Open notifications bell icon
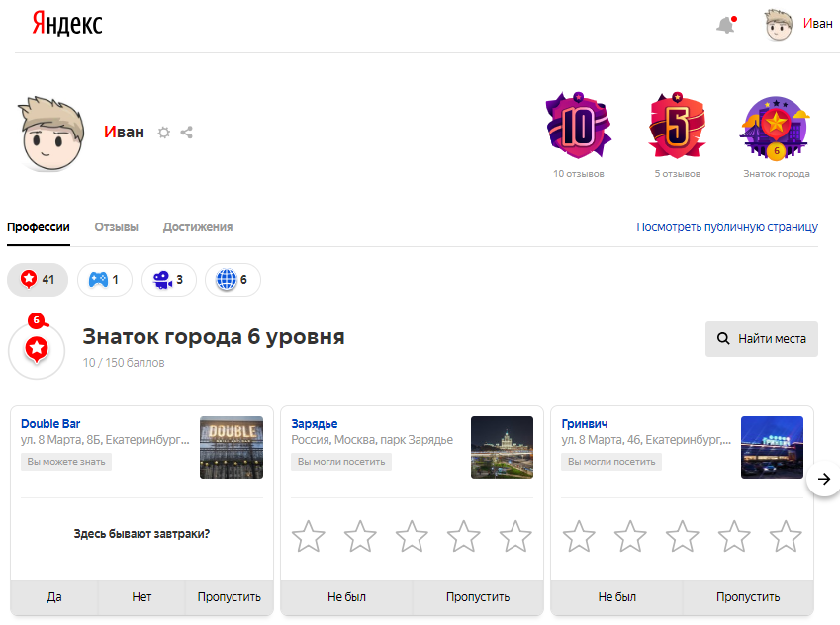 click(726, 25)
